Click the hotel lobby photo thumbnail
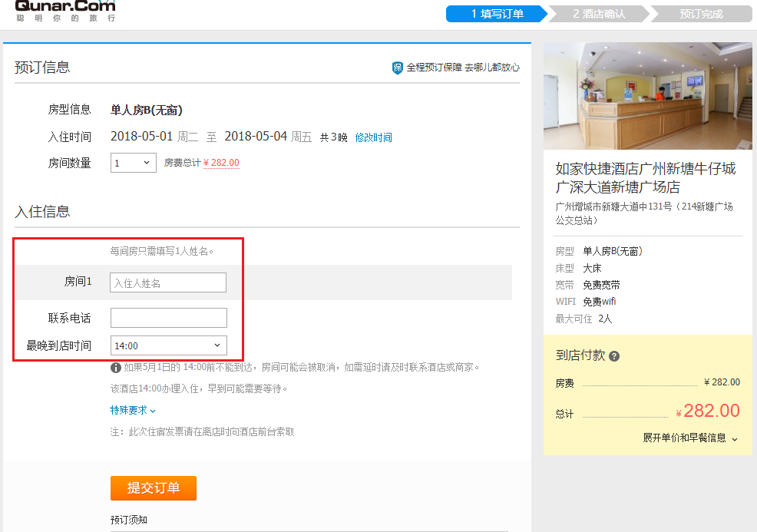The image size is (757, 532). 647,94
